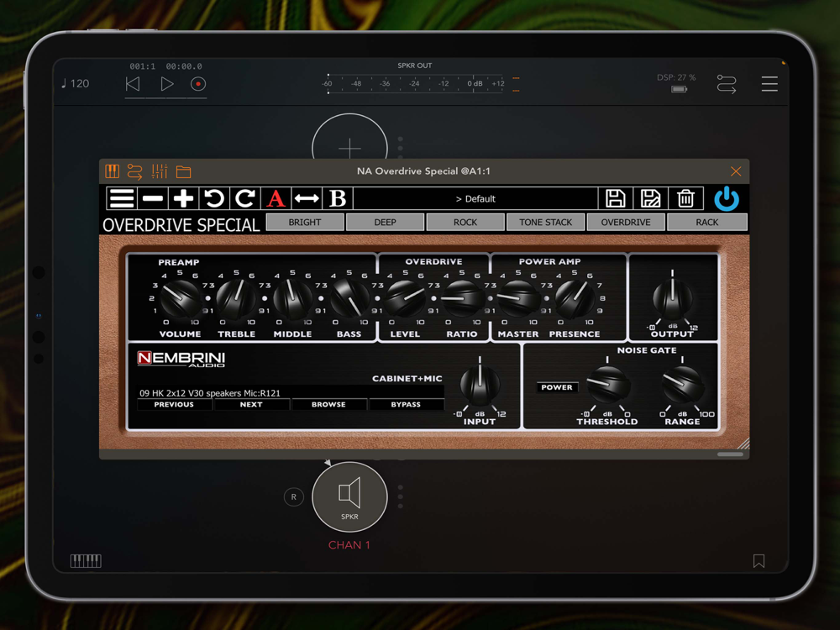Viewport: 840px width, 630px height.
Task: Click the R button beside the speaker node
Action: coord(293,497)
